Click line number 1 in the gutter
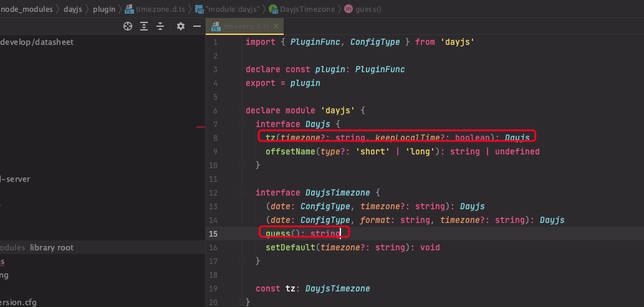This screenshot has width=644, height=307. coord(216,42)
